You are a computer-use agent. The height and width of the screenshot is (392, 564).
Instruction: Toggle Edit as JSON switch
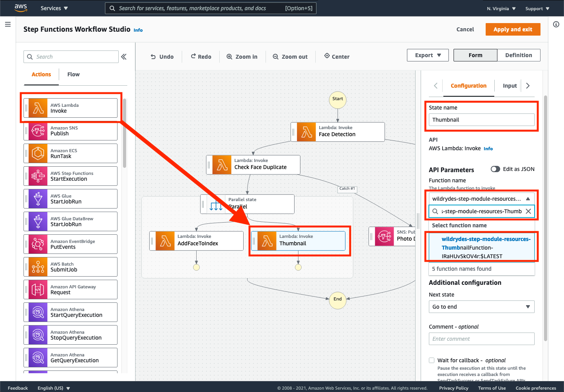495,169
